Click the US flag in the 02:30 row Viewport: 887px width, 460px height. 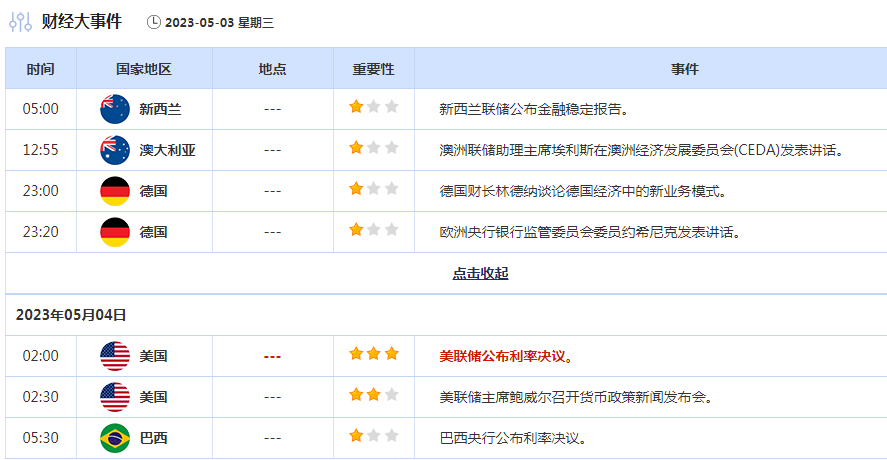pyautogui.click(x=115, y=396)
